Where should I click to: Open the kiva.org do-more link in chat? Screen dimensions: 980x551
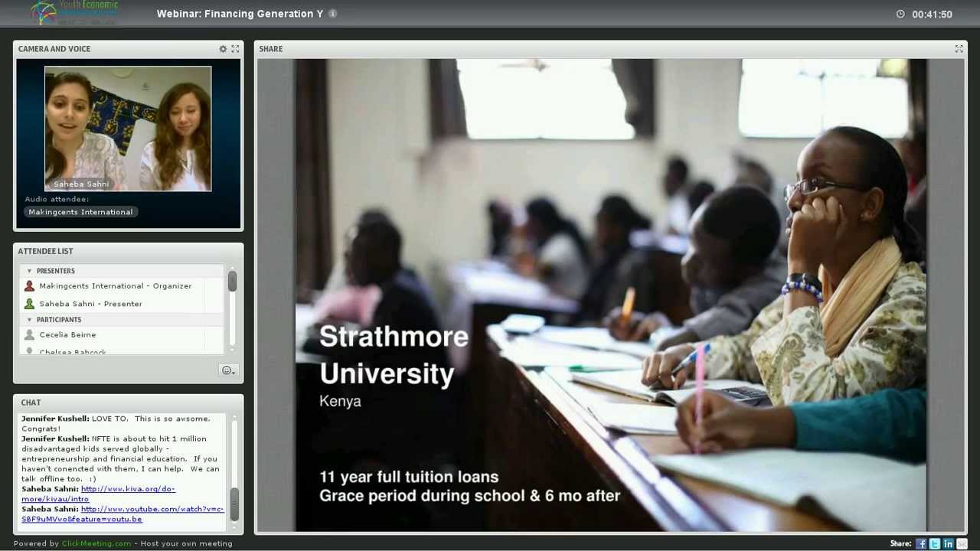pyautogui.click(x=98, y=494)
